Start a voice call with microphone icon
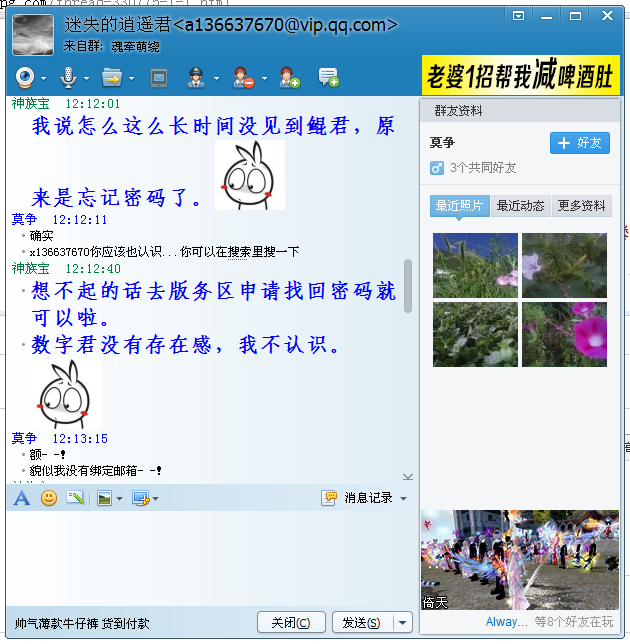Viewport: 630px width, 644px height. pyautogui.click(x=68, y=78)
